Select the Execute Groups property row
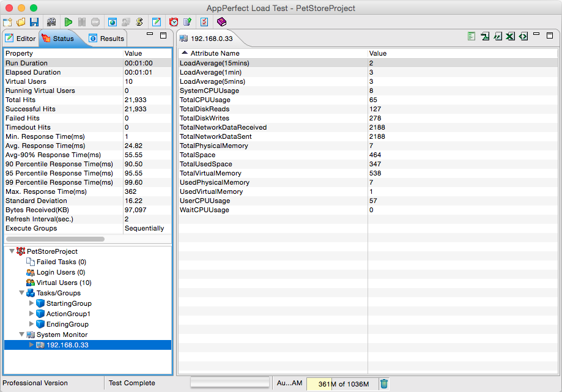 click(88, 228)
